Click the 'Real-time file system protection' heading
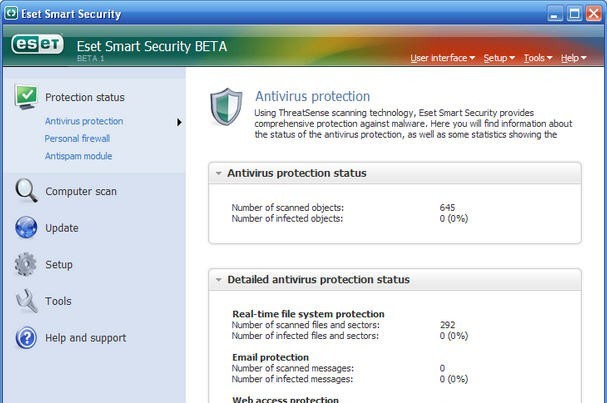607x403 pixels. (309, 314)
